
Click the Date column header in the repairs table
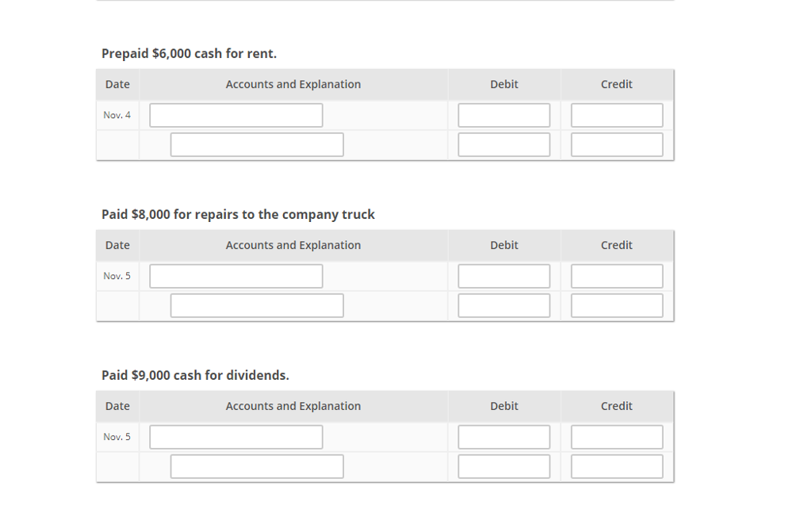(117, 245)
